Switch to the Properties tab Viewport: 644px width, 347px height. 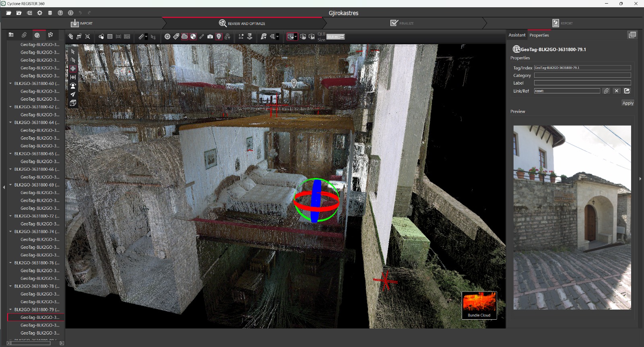[539, 35]
